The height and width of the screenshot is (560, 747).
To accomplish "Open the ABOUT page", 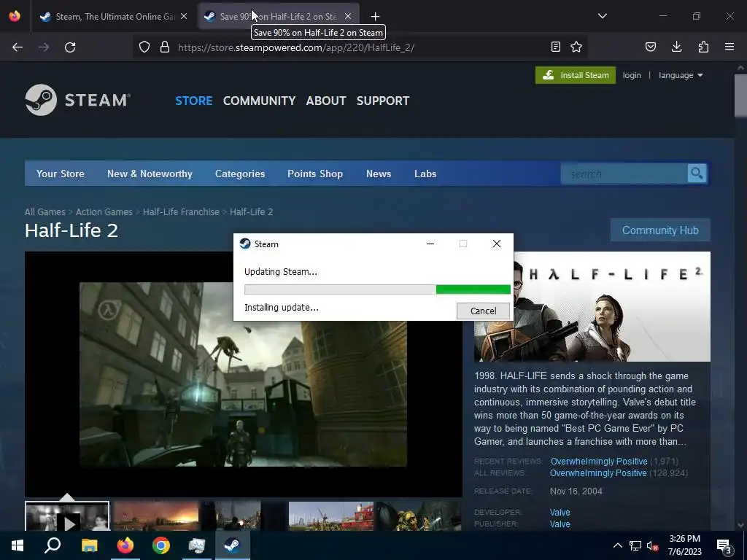I will point(326,101).
